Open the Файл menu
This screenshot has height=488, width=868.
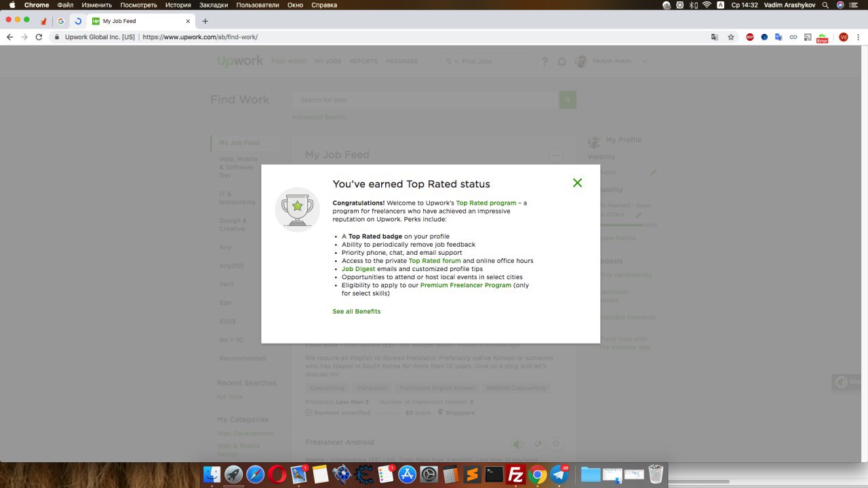(65, 5)
